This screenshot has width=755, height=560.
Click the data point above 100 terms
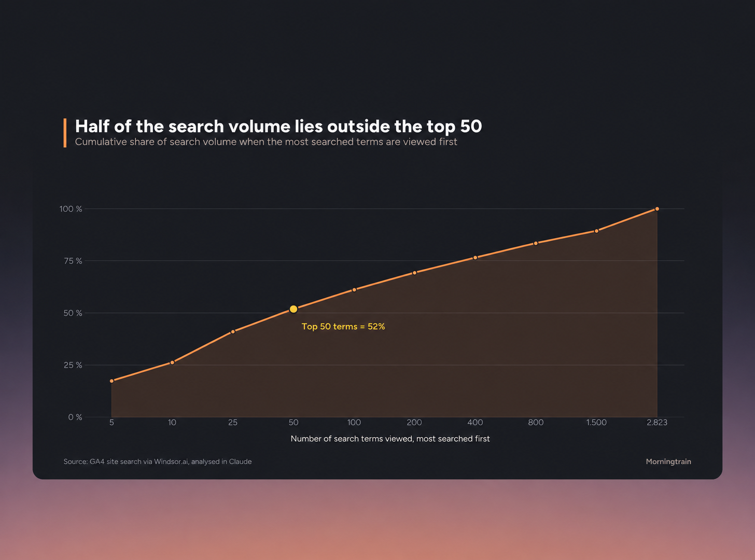(354, 290)
